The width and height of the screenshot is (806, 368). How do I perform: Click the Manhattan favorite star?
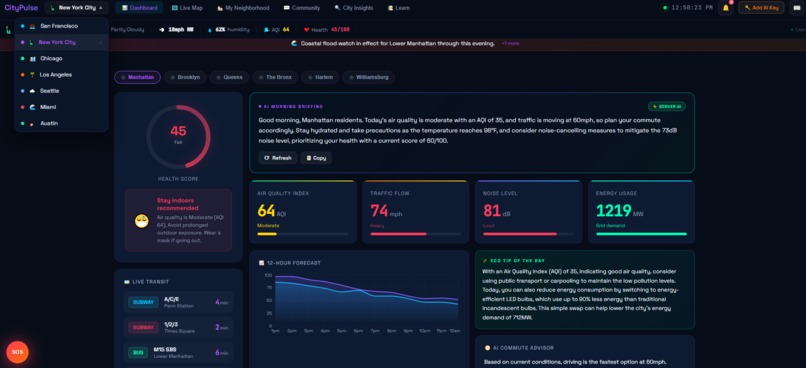tap(123, 77)
